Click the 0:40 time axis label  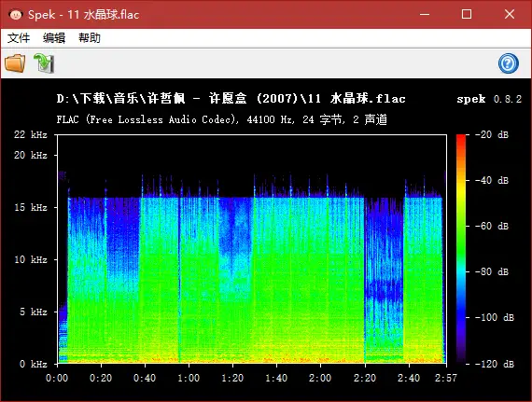point(145,378)
